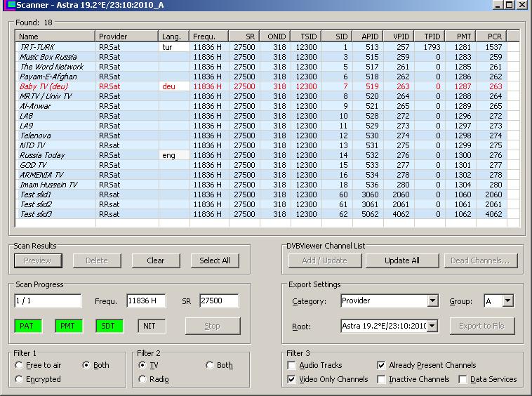Select the Free to air radio button
The image size is (532, 396).
pyautogui.click(x=19, y=365)
